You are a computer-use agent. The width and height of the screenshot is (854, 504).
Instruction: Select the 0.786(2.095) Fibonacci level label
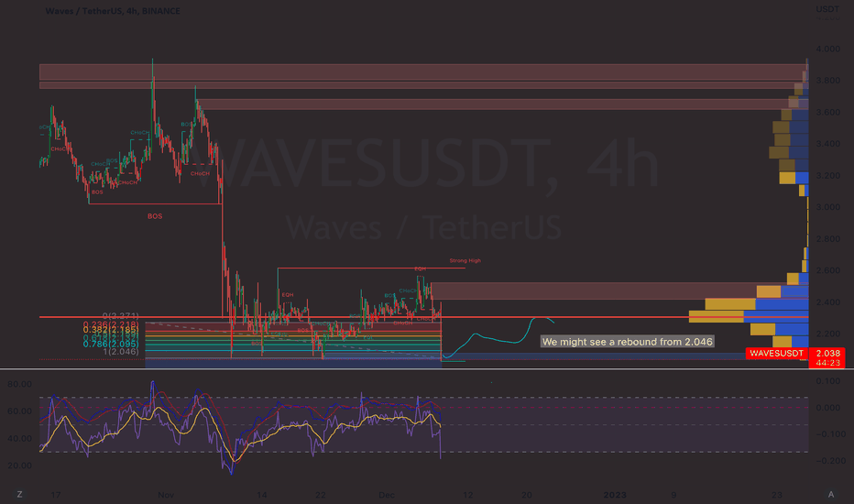111,344
